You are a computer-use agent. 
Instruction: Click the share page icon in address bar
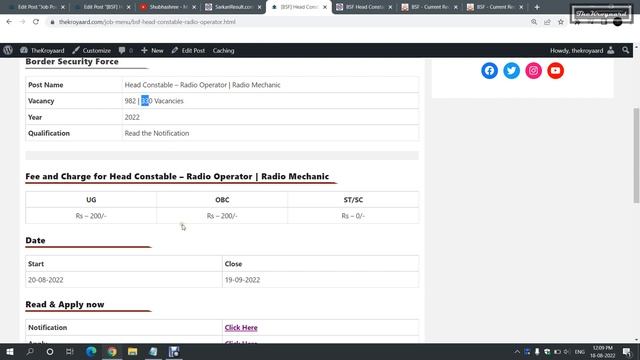(547, 22)
